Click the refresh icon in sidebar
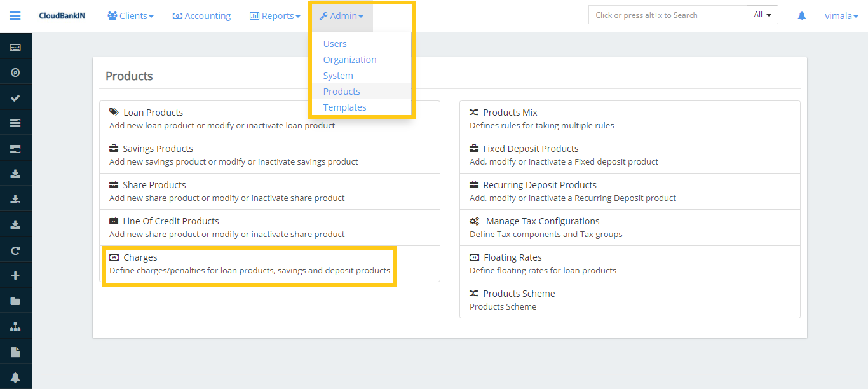The image size is (868, 389). (x=15, y=250)
